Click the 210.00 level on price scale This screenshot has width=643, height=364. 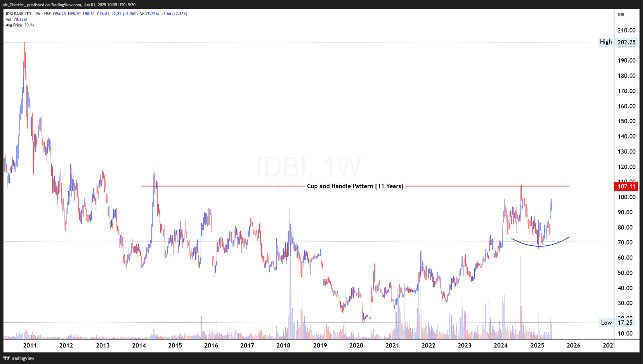[626, 30]
